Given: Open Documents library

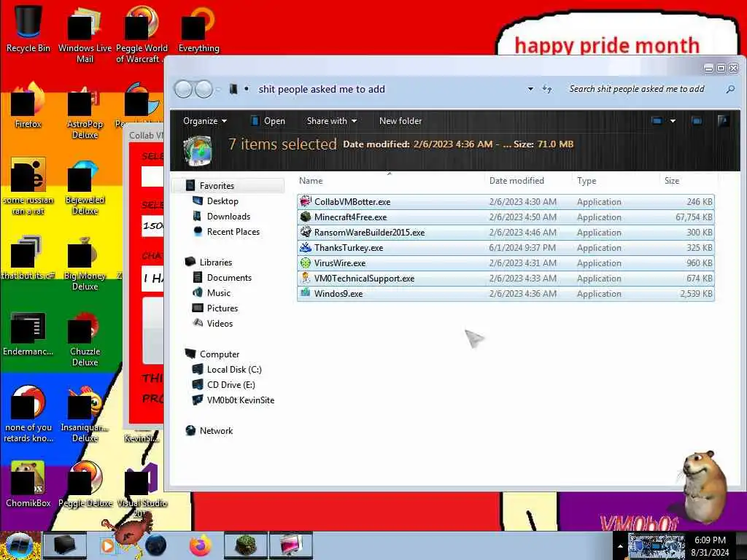Looking at the screenshot, I should 228,277.
